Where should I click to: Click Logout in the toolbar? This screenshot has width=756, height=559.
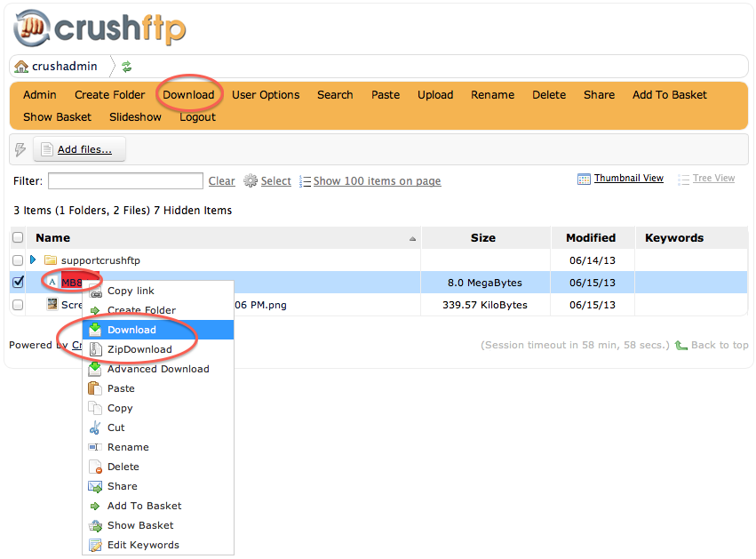point(198,117)
